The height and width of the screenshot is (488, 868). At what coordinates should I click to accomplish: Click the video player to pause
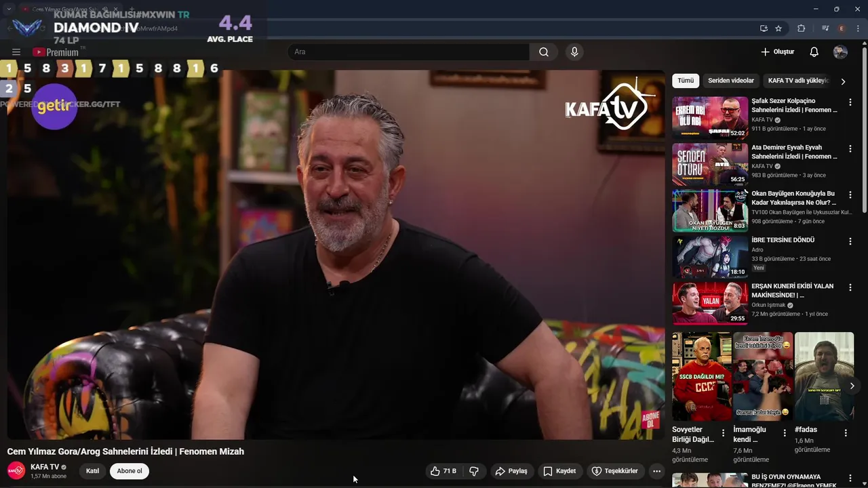pyautogui.click(x=336, y=254)
